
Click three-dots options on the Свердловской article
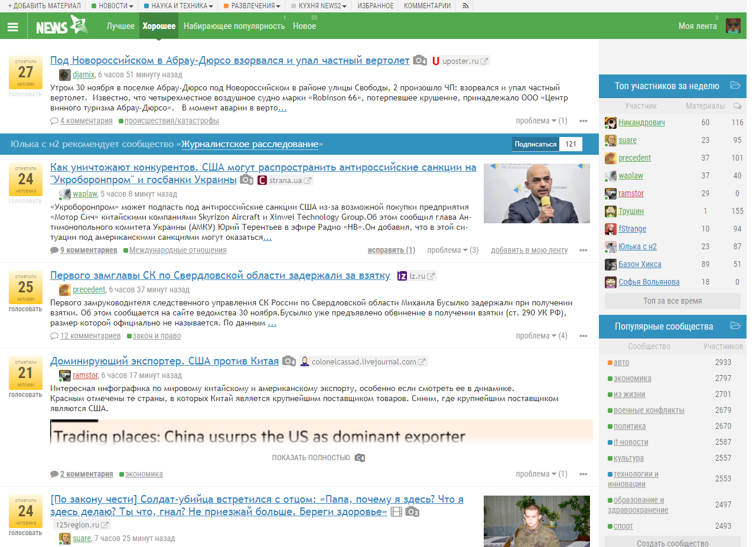click(584, 336)
